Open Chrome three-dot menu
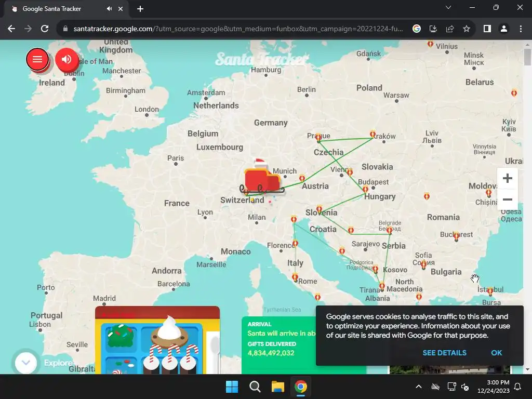 point(521,29)
